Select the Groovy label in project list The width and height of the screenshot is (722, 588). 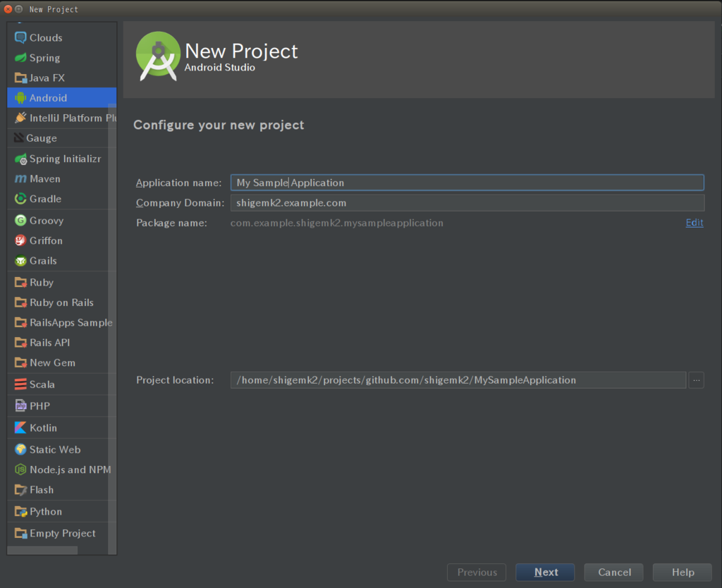[x=47, y=221]
